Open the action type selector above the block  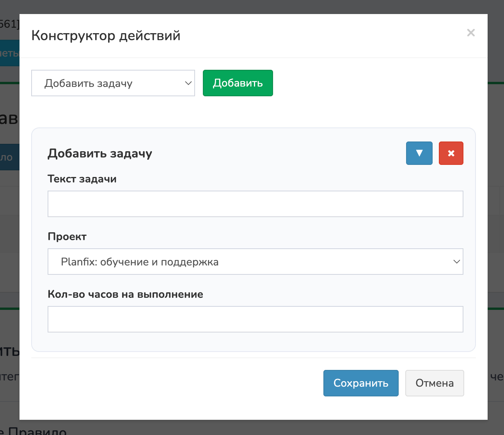pos(113,83)
